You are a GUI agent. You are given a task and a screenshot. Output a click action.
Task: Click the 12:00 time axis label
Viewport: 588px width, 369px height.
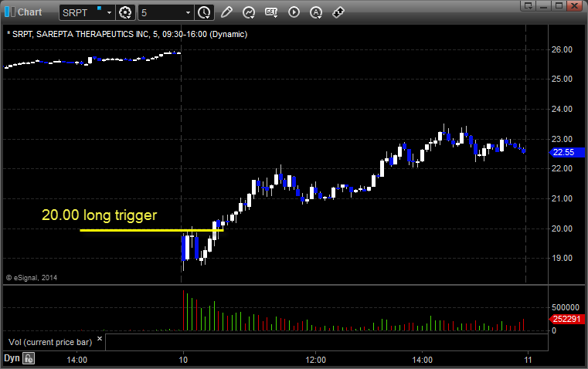tap(316, 360)
